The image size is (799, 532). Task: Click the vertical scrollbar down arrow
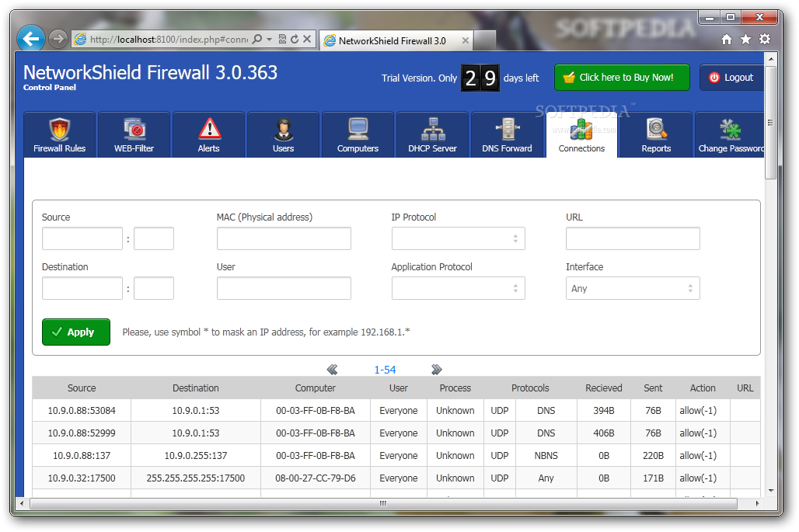[x=770, y=490]
